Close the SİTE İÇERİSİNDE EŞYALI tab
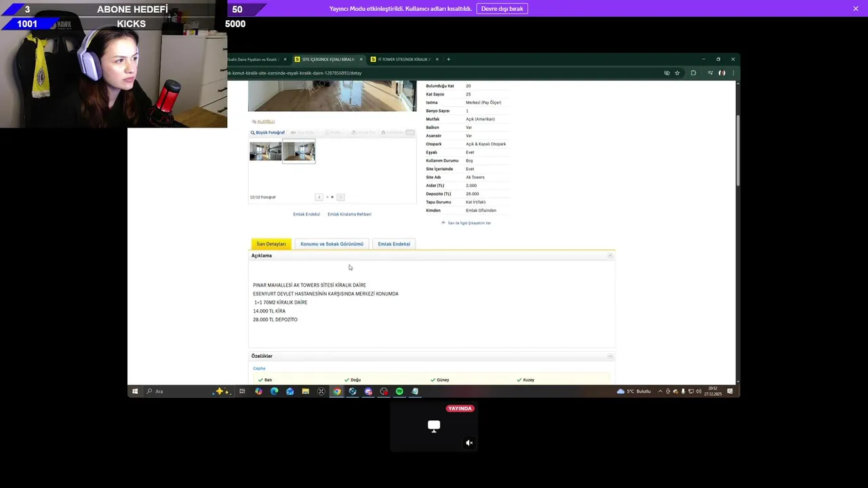The image size is (868, 488). coord(361,59)
